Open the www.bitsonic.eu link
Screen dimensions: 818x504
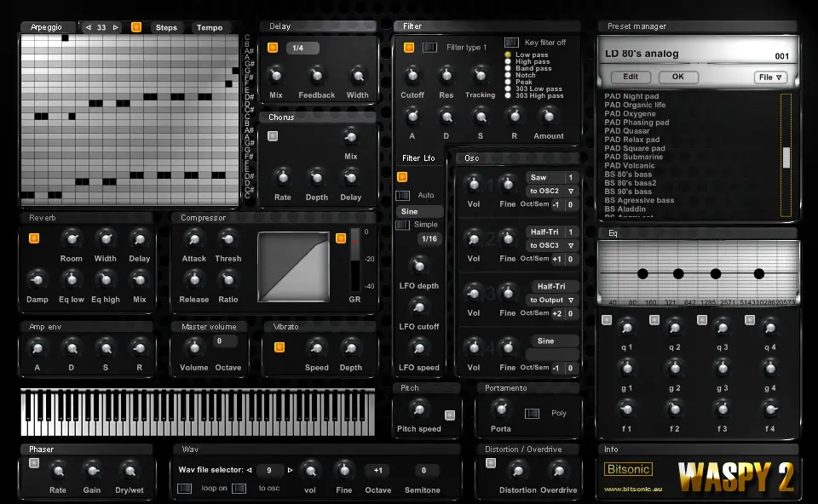click(x=633, y=490)
